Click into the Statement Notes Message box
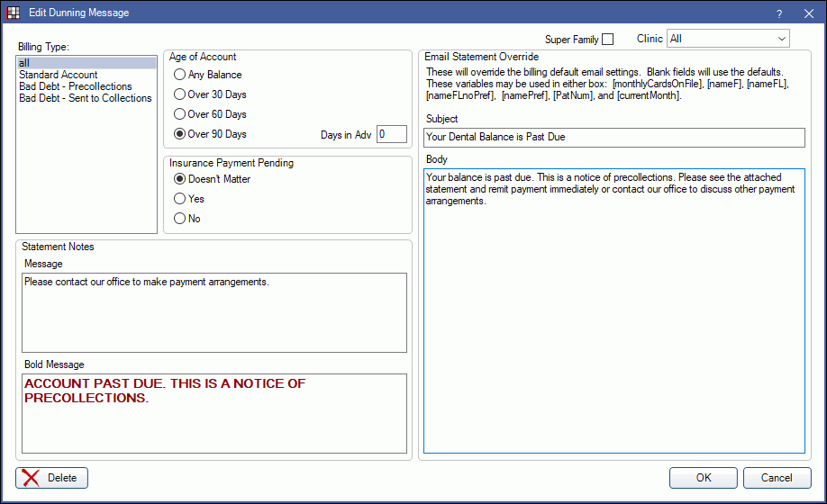Screen dimensions: 827x504 pos(214,313)
